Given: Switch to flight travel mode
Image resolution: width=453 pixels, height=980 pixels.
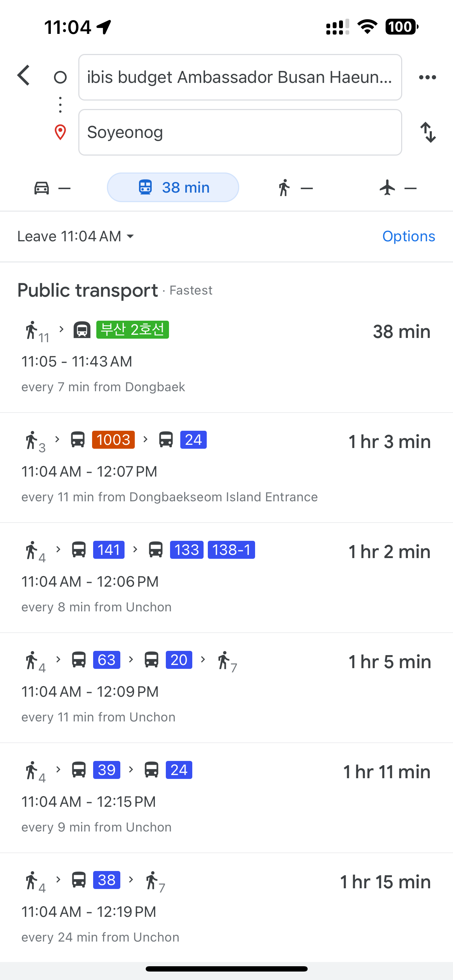Looking at the screenshot, I should (x=398, y=188).
